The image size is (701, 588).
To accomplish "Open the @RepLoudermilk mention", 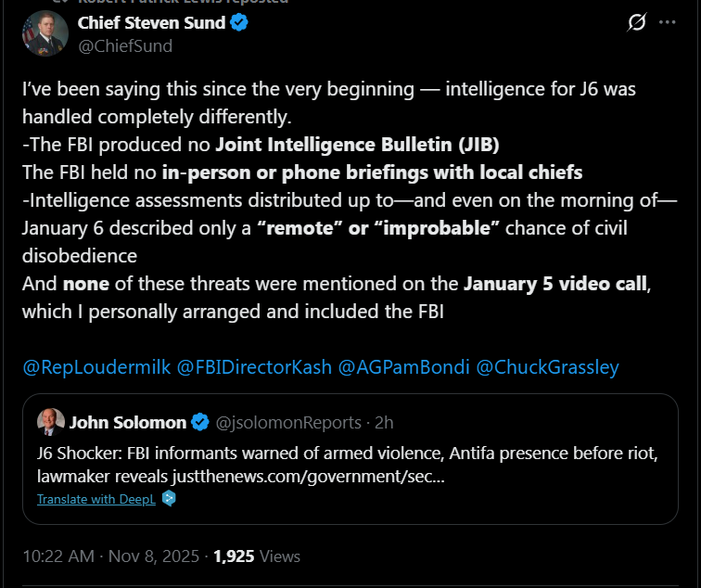I will (x=96, y=366).
